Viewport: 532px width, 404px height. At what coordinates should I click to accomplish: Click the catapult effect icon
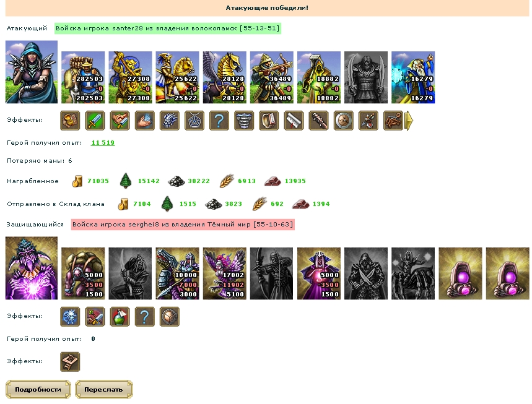[393, 121]
